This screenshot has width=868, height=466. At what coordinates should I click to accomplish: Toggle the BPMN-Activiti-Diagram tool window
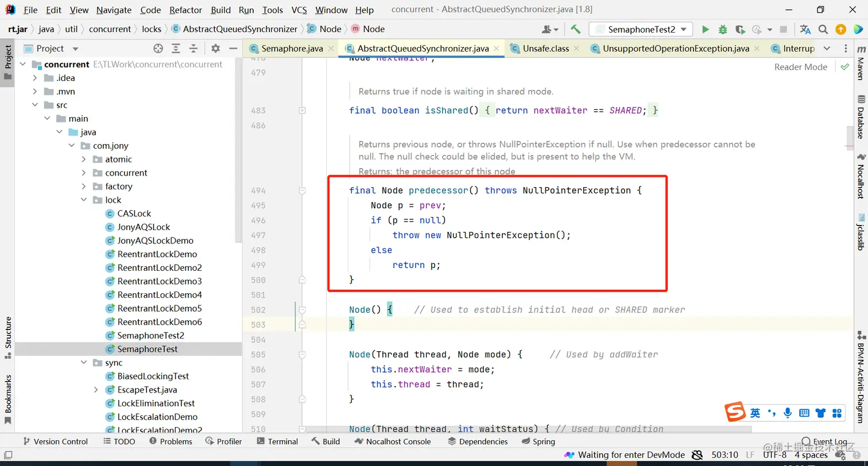coord(861,377)
